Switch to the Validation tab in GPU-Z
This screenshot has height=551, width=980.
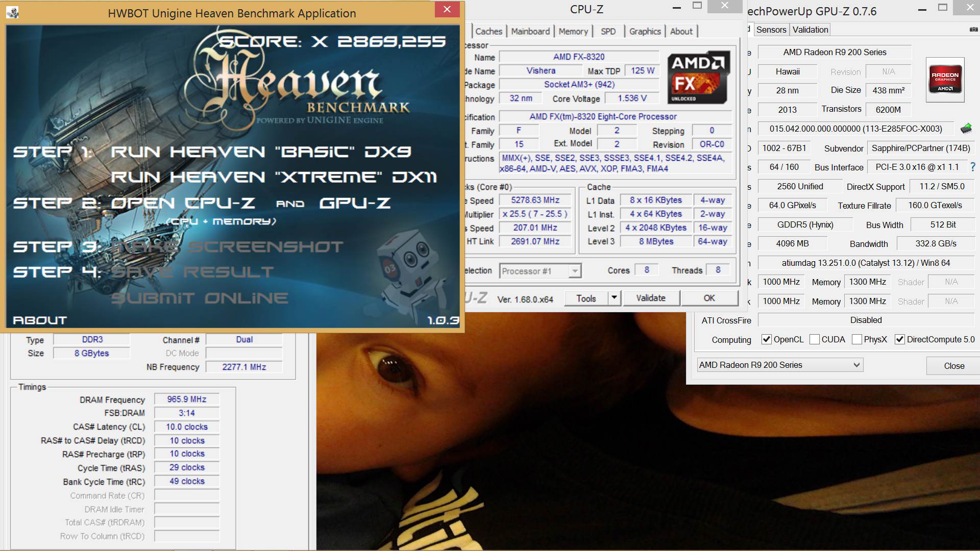tap(810, 30)
